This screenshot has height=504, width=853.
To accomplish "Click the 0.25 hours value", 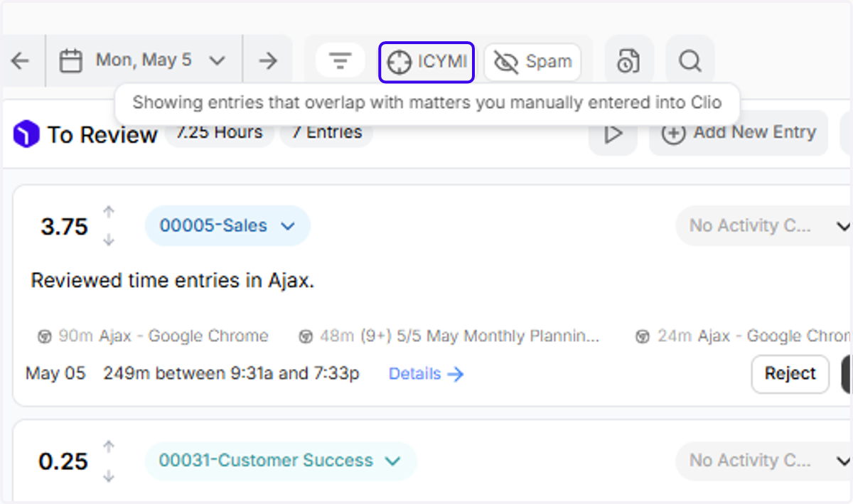I will pyautogui.click(x=63, y=462).
